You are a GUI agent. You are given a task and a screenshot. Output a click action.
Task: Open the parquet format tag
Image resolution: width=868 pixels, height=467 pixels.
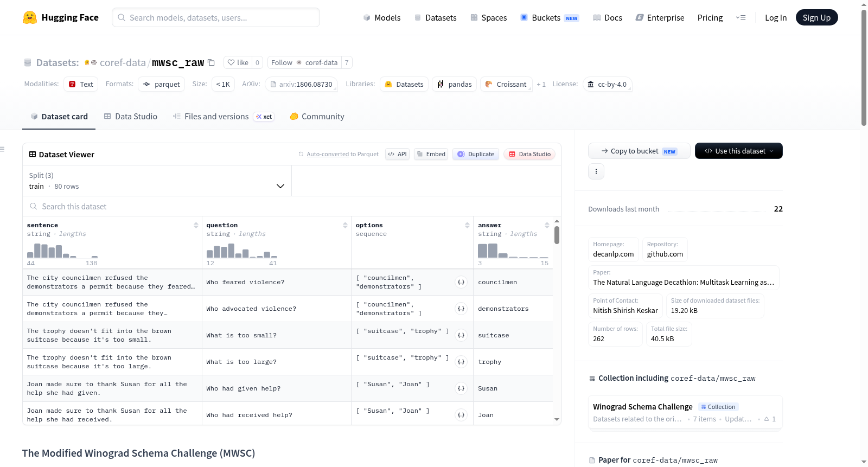(162, 84)
